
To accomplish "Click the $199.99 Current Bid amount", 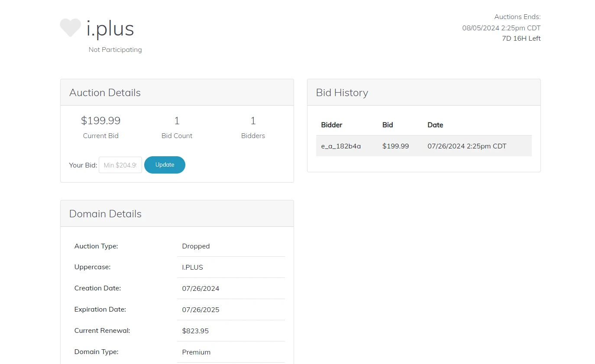I will point(100,120).
